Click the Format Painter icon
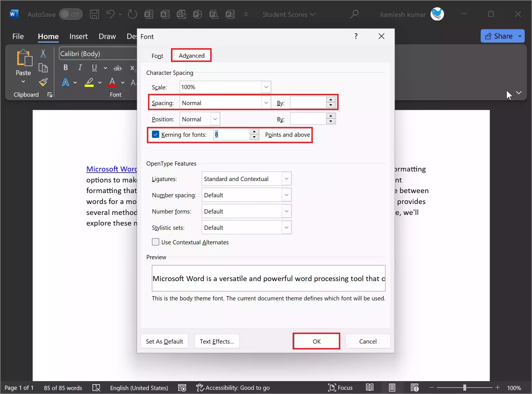 pyautogui.click(x=43, y=82)
